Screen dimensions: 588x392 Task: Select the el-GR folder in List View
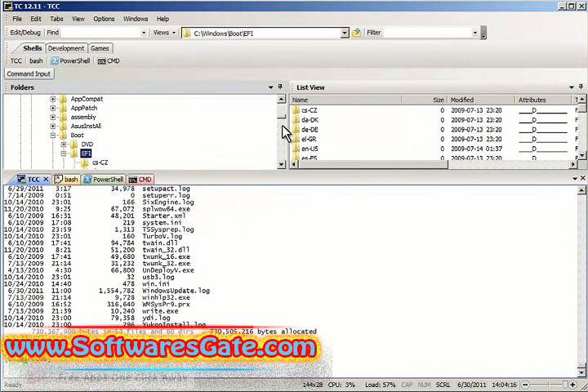(x=309, y=139)
